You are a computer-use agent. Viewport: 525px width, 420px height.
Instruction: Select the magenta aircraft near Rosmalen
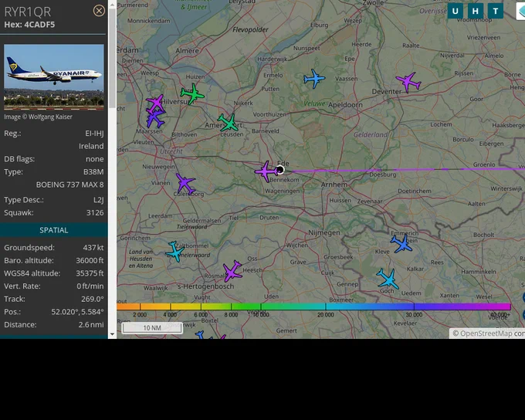coord(232,271)
